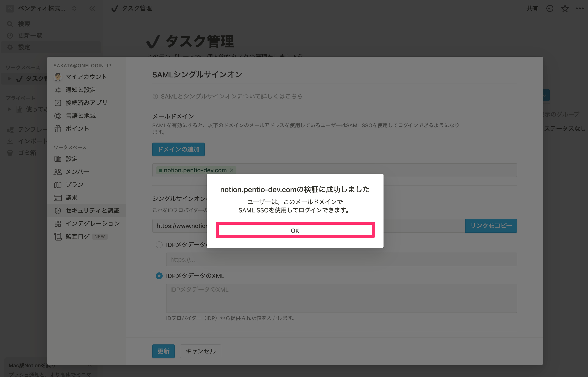Open the 請求 settings label
Screen dimensions: 588x377
71,198
